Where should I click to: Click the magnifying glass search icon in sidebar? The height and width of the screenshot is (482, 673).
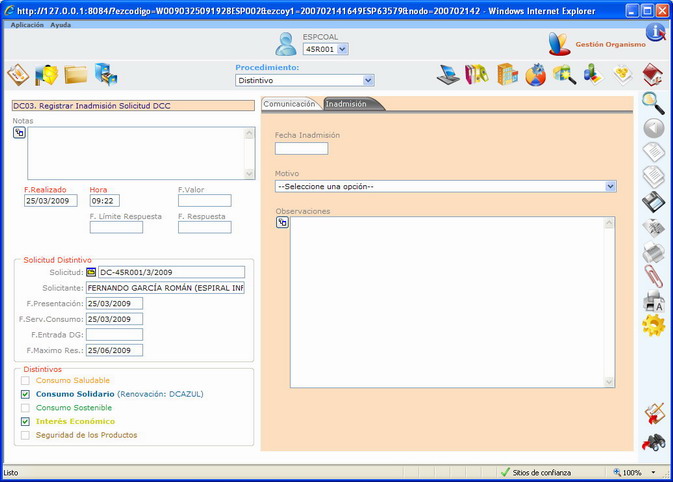(x=653, y=103)
